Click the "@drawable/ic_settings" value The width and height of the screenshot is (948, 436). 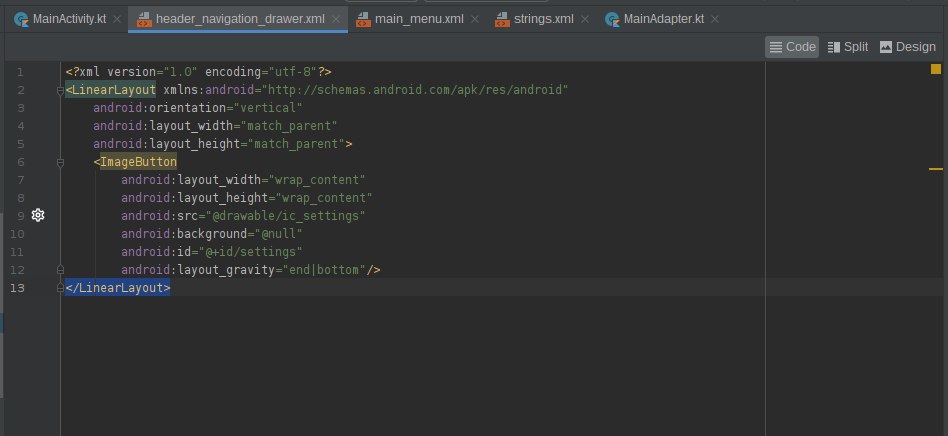286,216
